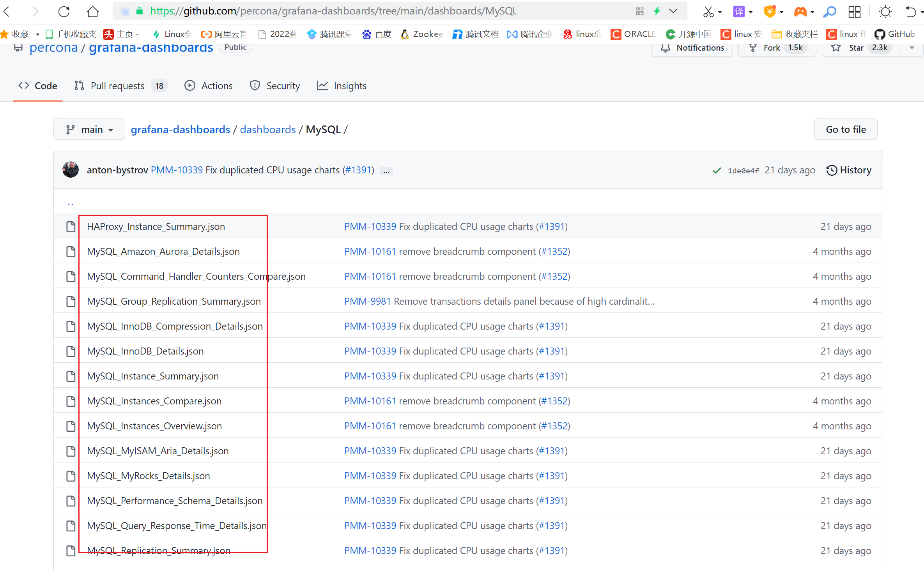Open MySQL_Instances_Overview.json file
Screen dimensions: 924x570
pyautogui.click(x=154, y=426)
